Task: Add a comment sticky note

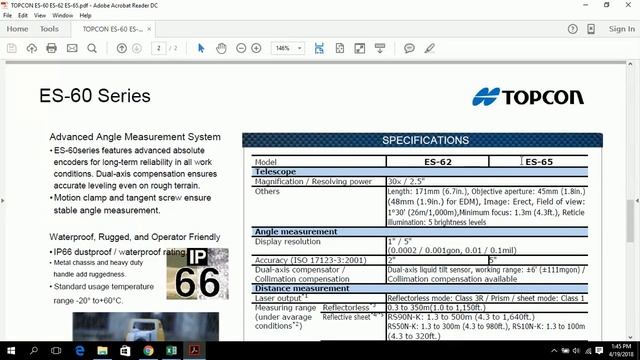Action: [409, 48]
